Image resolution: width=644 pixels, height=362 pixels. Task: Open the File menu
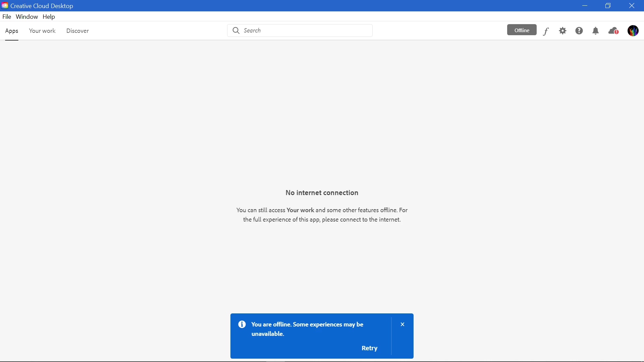(7, 16)
